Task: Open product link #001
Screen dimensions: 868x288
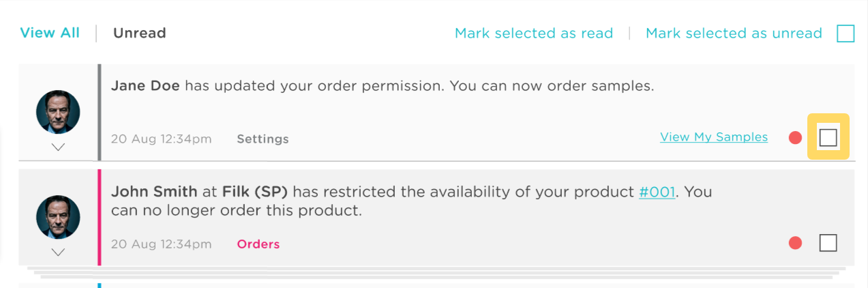Action: (x=657, y=192)
